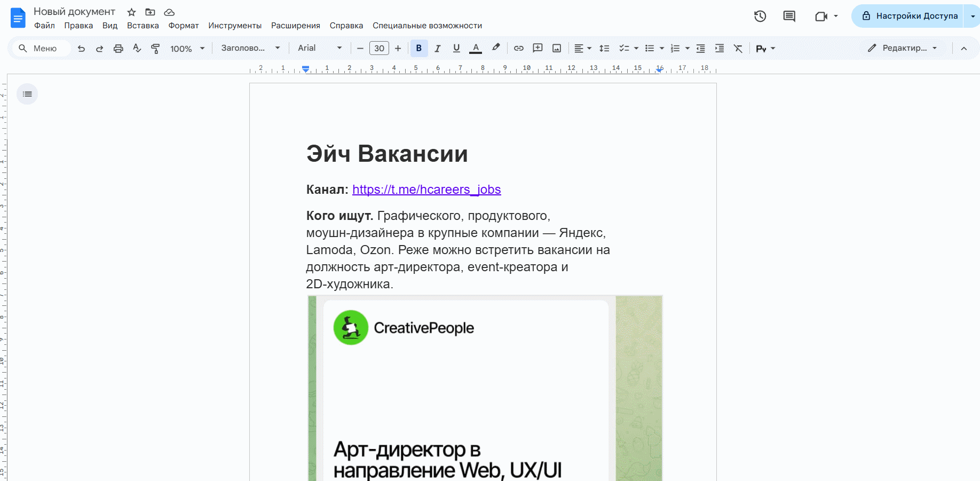Open the Файл menu
Screen dimensions: 980x481
tap(44, 26)
